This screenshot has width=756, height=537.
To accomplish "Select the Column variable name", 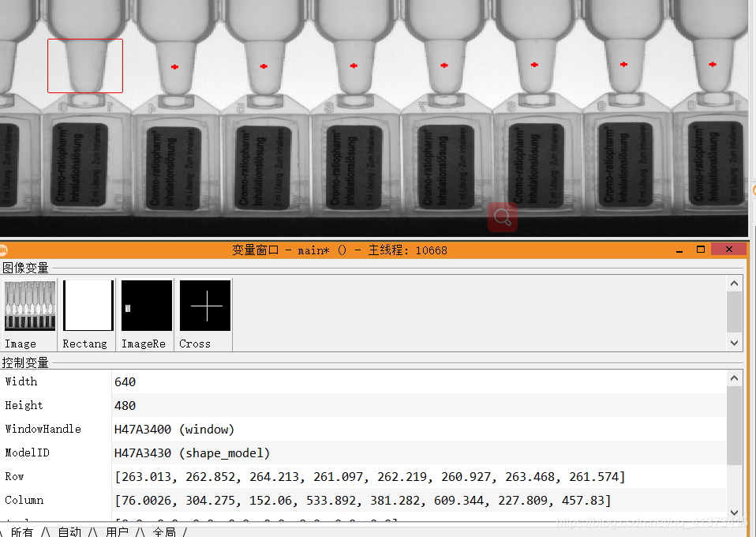I will coord(24,500).
